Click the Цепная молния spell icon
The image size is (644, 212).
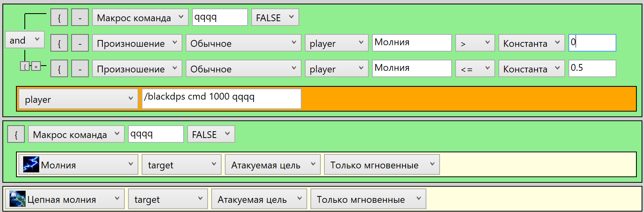[x=18, y=199]
